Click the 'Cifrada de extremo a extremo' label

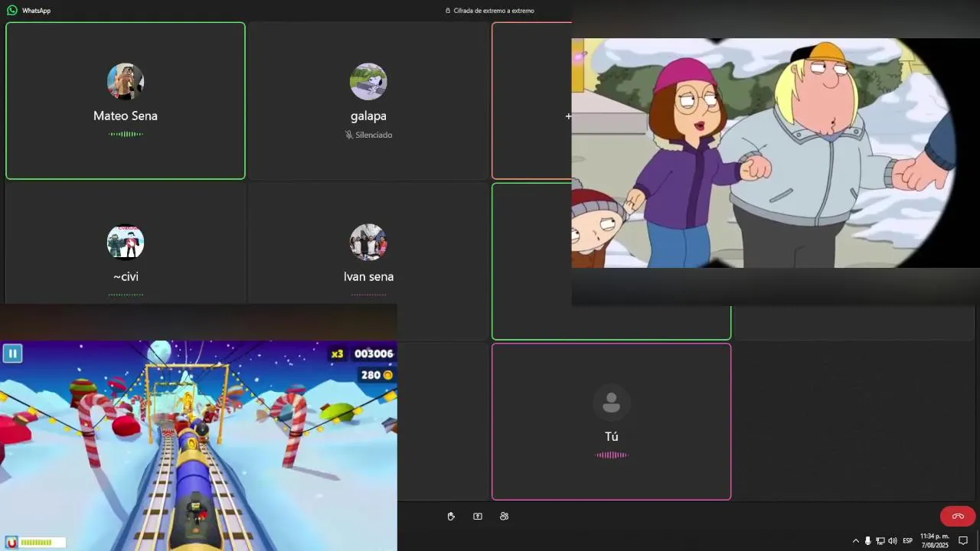(494, 11)
